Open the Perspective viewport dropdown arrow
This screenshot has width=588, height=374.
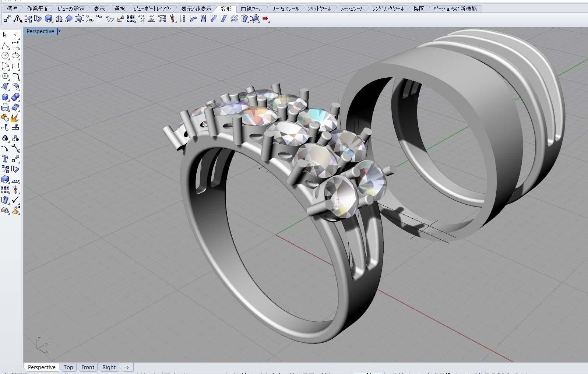coord(59,31)
